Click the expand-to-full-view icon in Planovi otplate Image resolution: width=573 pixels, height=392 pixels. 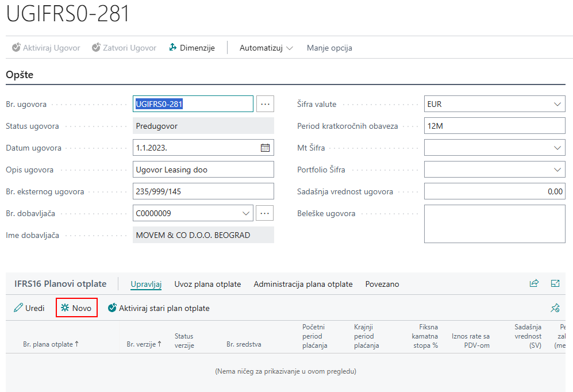(x=555, y=283)
